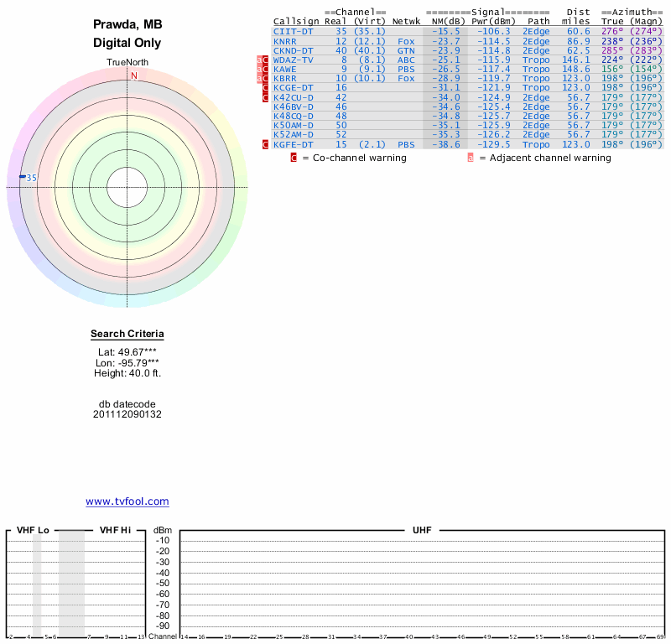The image size is (671, 644).
Task: Open the CIIT-DT callsign link
Action: coord(293,31)
